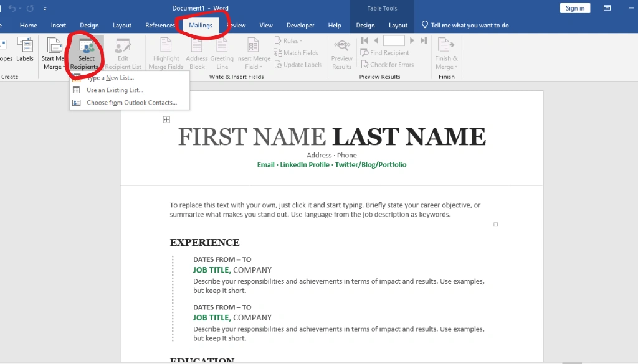Choose Use an Existing List option
The image size is (638, 364).
pos(130,90)
